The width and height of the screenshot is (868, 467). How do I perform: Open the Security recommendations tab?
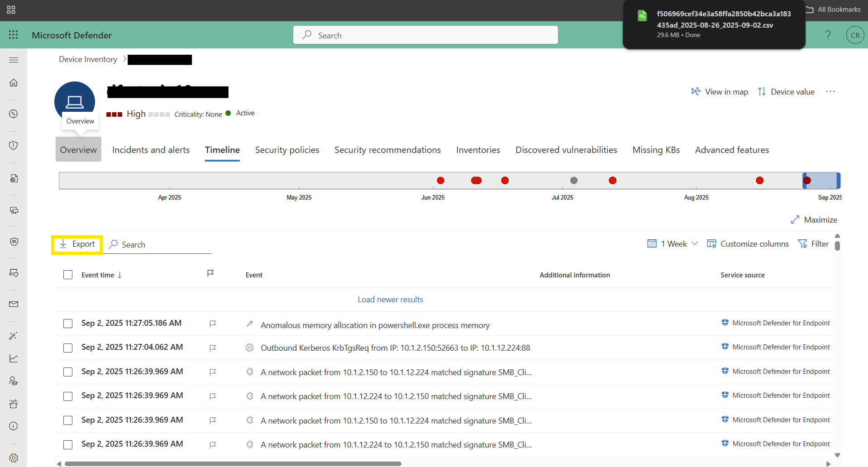(387, 150)
